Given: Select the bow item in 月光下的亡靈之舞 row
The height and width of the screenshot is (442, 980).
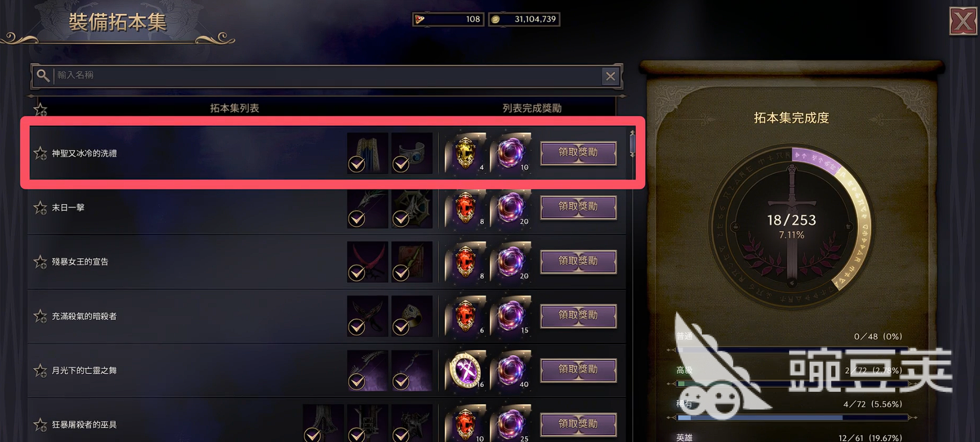Looking at the screenshot, I should click(367, 370).
